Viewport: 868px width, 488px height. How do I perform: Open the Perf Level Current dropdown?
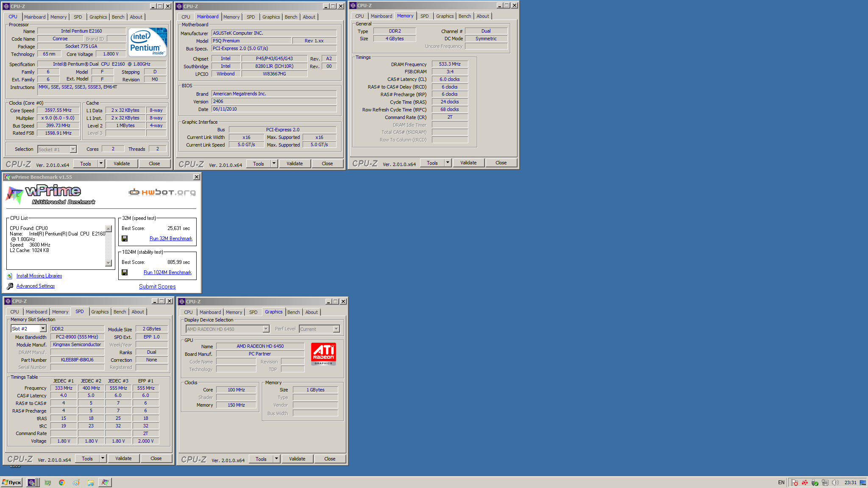(336, 329)
